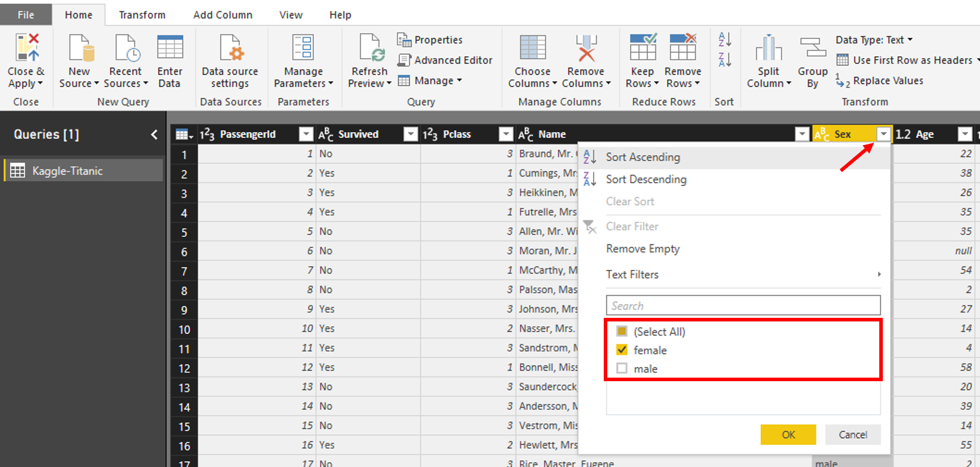
Task: Select the Split Column icon
Action: click(x=768, y=49)
